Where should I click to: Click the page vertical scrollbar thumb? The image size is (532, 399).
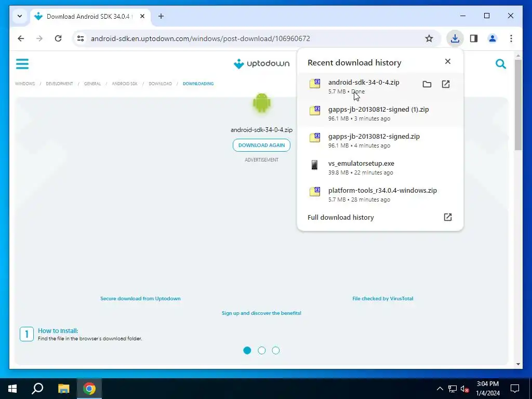coord(518,105)
